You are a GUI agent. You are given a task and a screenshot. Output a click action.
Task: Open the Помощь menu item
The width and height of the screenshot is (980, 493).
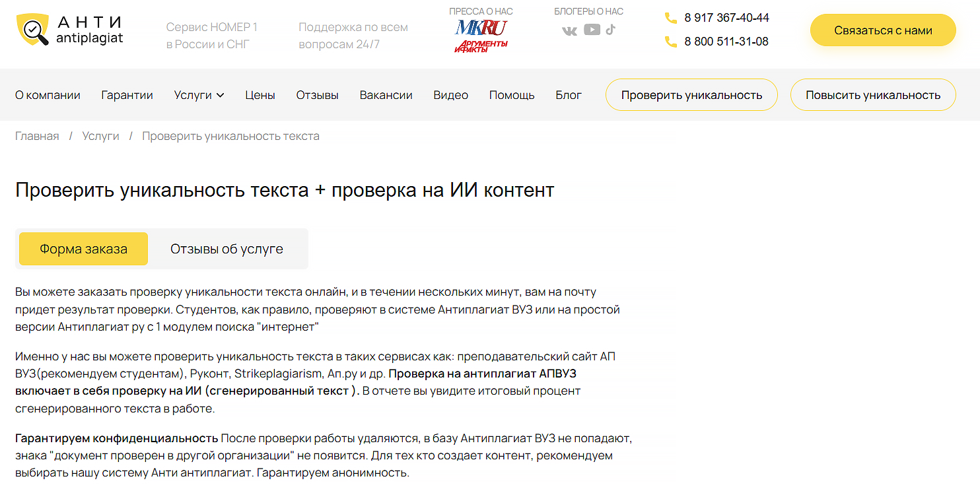pos(511,94)
